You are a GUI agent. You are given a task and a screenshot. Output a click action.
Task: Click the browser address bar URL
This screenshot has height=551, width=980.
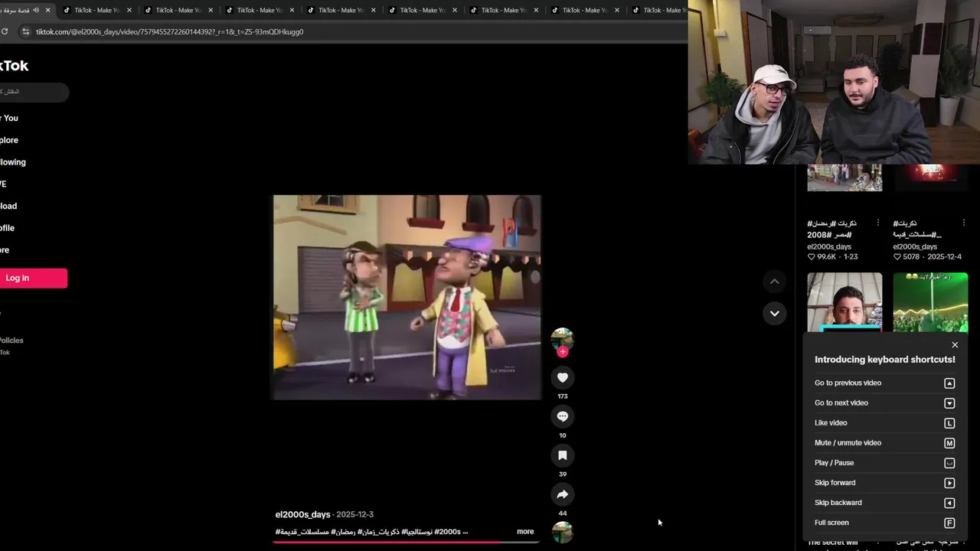click(169, 31)
